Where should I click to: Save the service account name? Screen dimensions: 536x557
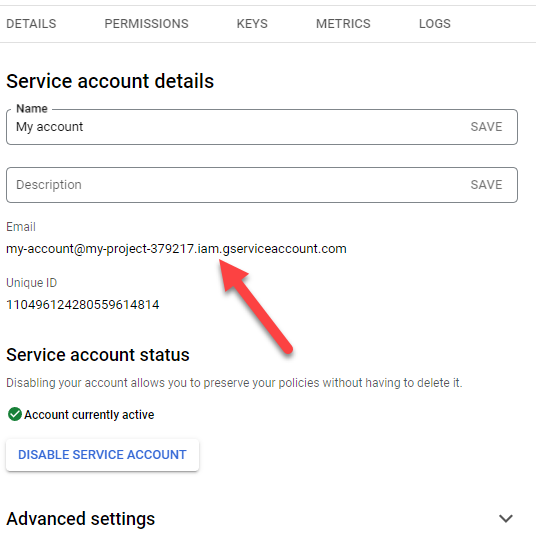(486, 127)
